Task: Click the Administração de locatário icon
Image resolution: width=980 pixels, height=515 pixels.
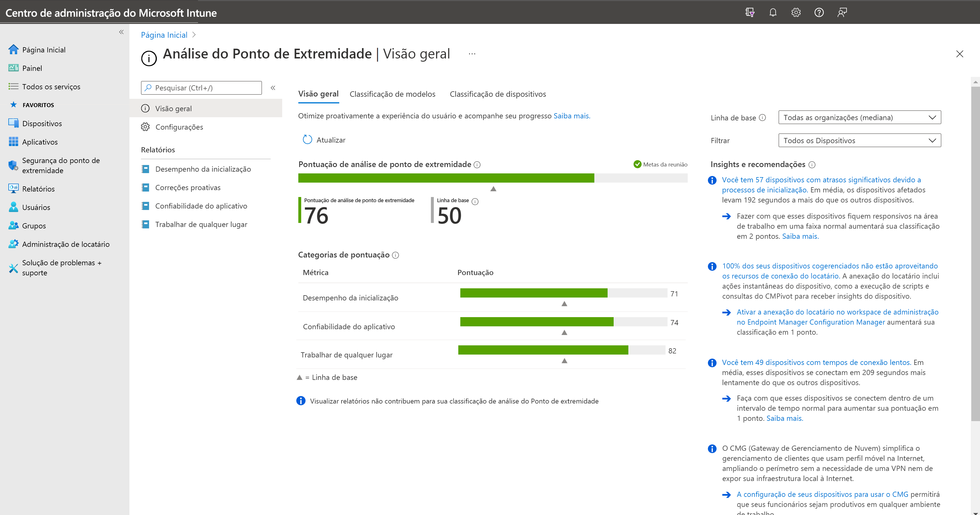Action: tap(13, 244)
